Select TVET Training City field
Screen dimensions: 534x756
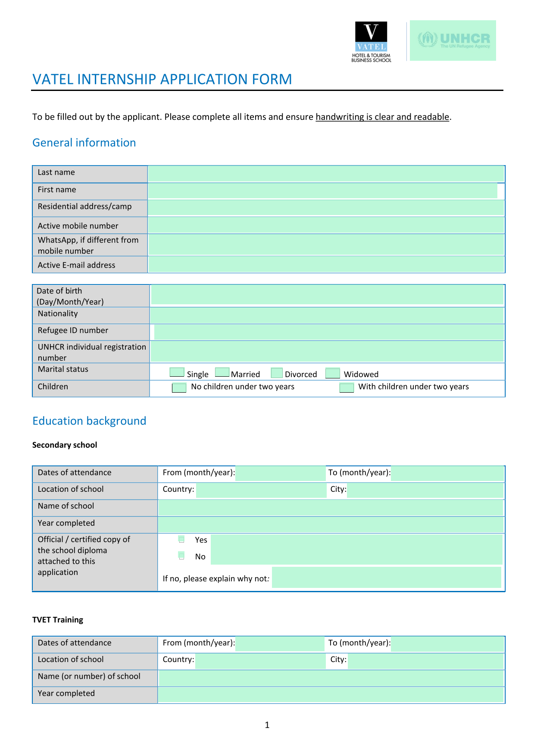(426, 661)
